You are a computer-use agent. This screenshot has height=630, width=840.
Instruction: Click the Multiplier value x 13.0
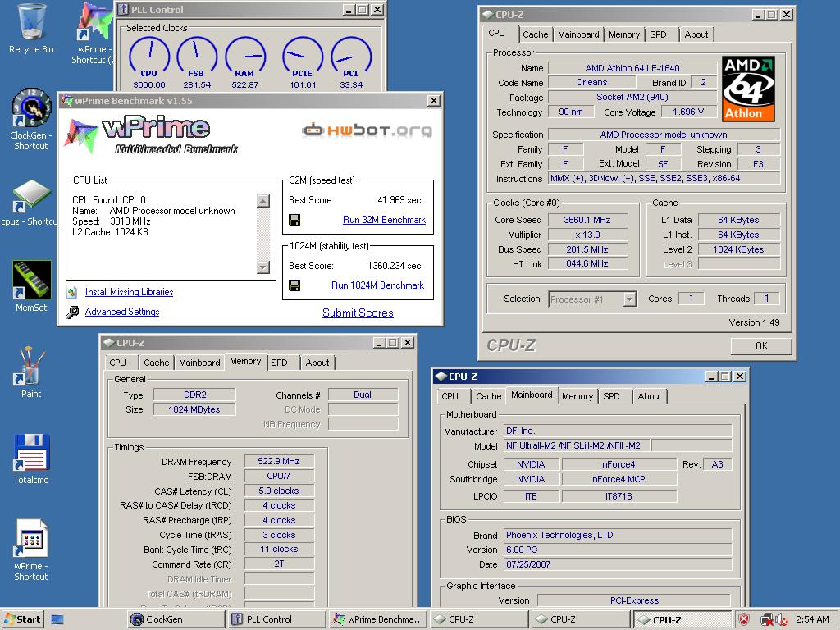point(587,235)
